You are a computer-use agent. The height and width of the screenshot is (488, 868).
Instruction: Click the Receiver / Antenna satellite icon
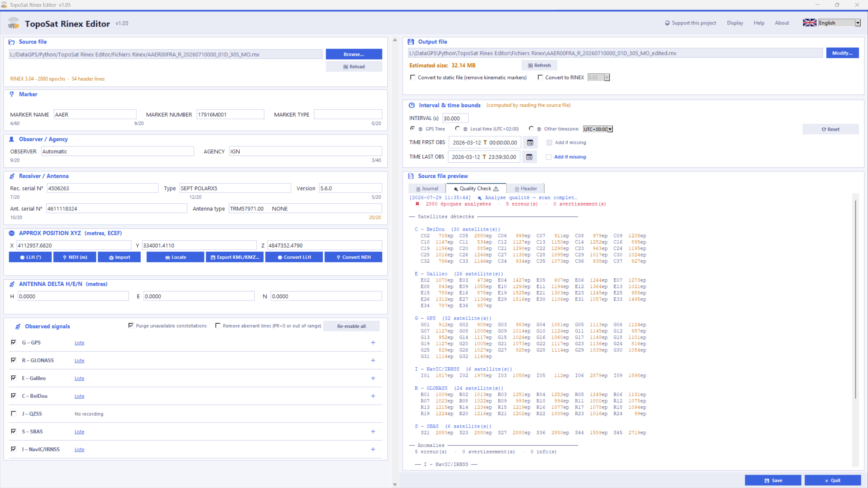[12, 176]
